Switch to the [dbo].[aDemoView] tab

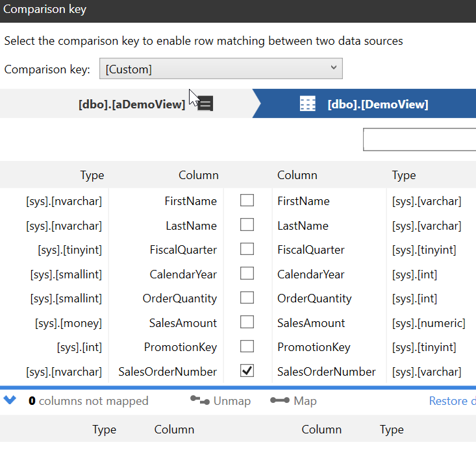click(x=131, y=104)
